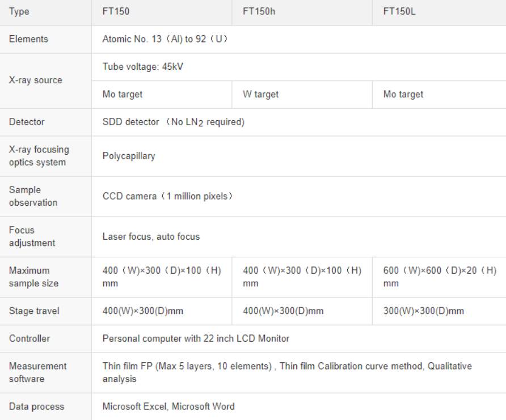506x420 pixels.
Task: Click the Microsoft Excel, Microsoft Word cell
Action: (x=168, y=406)
